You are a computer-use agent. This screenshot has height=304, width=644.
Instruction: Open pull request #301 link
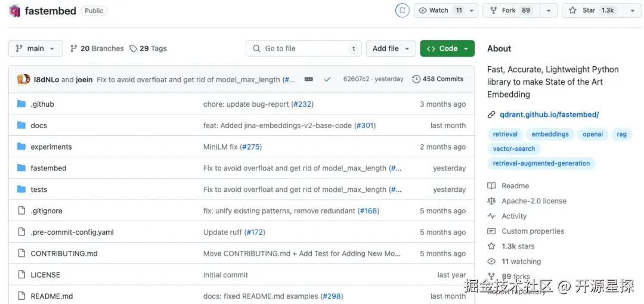coord(365,126)
